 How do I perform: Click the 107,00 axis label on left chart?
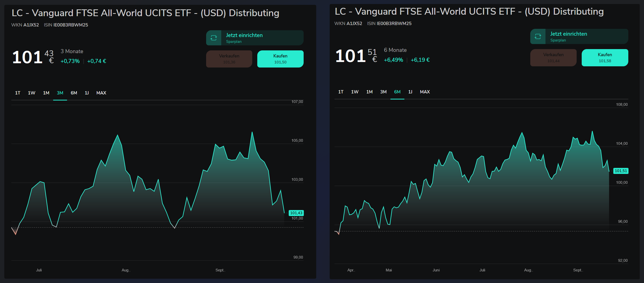click(297, 102)
